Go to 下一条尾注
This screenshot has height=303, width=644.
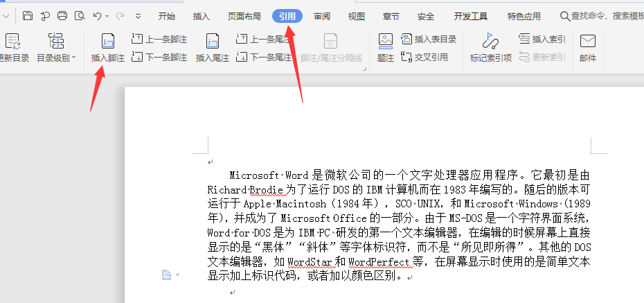[264, 57]
